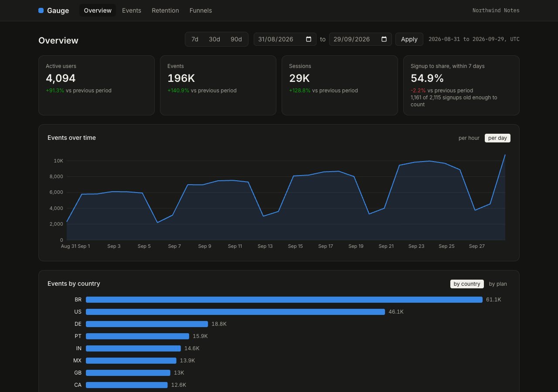The height and width of the screenshot is (392, 558).
Task: Click the +91.3% change figure
Action: 55,91
